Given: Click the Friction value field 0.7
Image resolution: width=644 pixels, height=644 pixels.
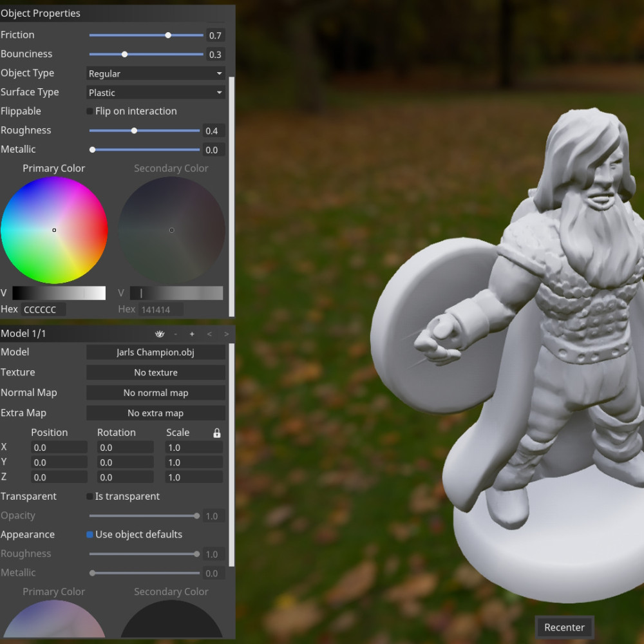Looking at the screenshot, I should [x=215, y=35].
